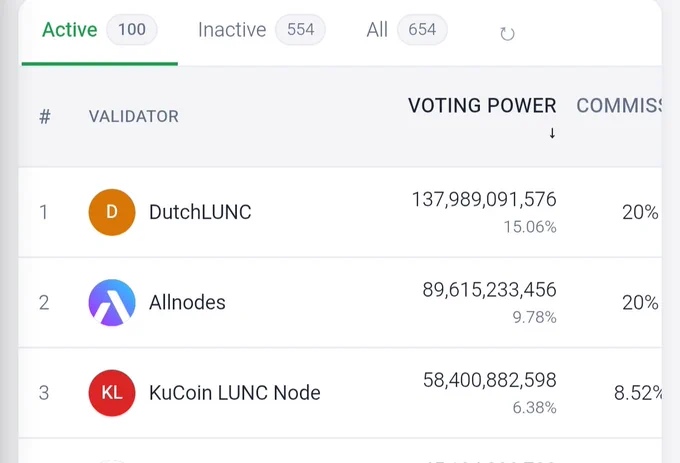Screen dimensions: 680x463
Task: Select the DutchLUNC voting power value 137,989,091,576
Action: 484,199
